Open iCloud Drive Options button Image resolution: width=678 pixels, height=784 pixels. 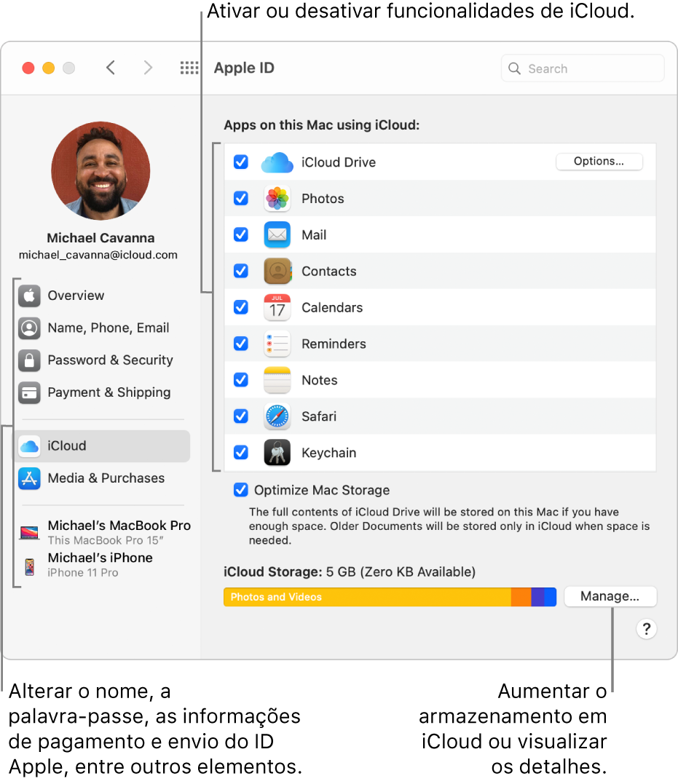pos(599,162)
